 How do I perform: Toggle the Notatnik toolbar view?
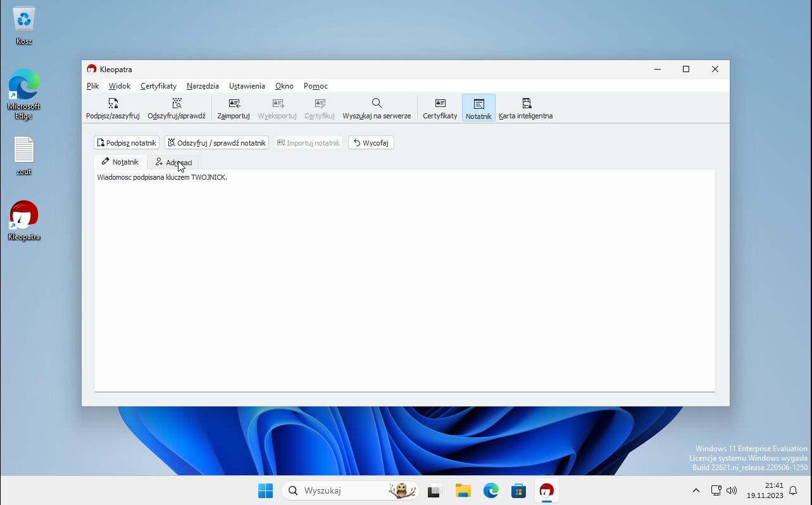coord(478,108)
